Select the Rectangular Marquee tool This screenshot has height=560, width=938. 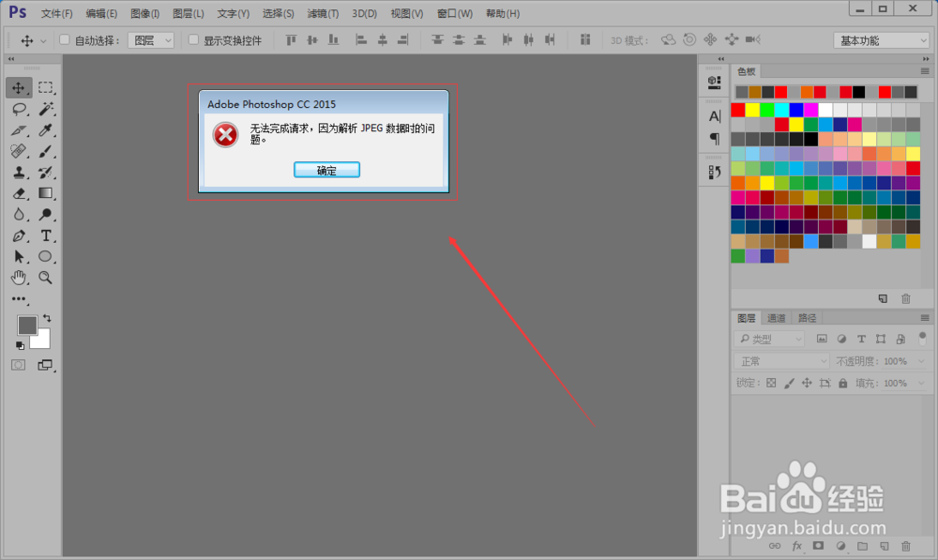pyautogui.click(x=45, y=88)
